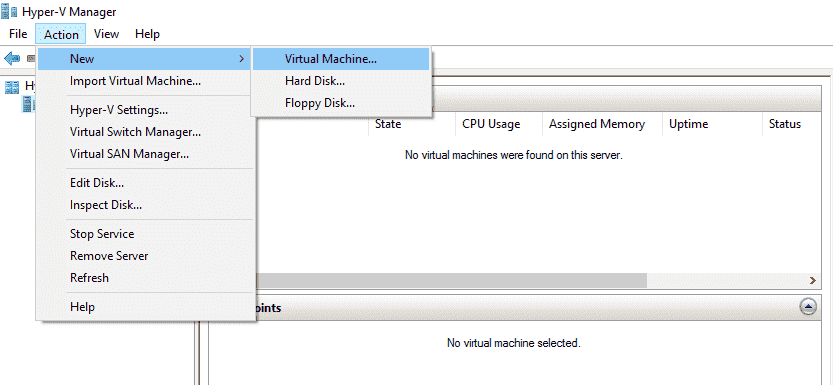Viewport: 833px width, 385px height.
Task: Choose Hard Disk... from New submenu
Action: [341, 81]
